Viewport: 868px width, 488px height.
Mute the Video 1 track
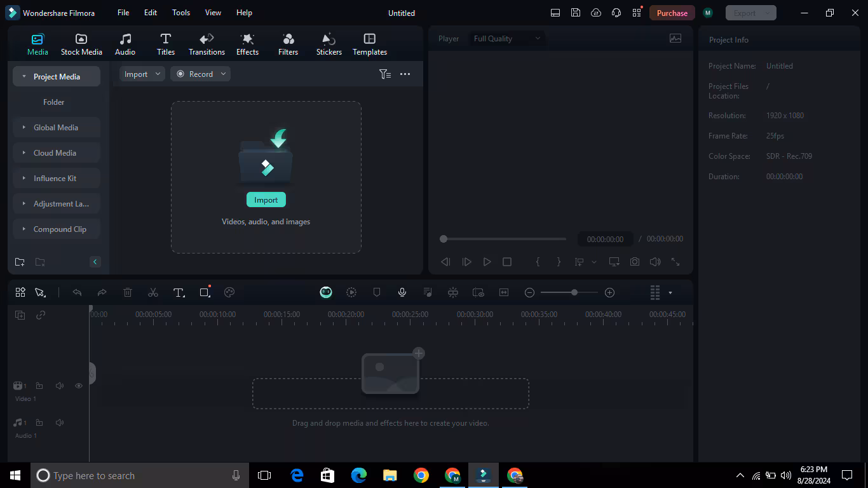pyautogui.click(x=60, y=386)
